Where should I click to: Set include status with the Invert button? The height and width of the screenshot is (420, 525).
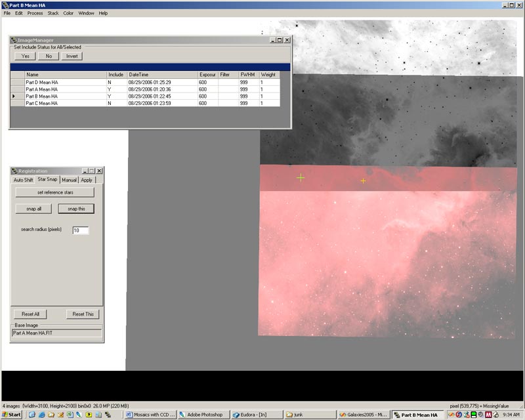72,56
